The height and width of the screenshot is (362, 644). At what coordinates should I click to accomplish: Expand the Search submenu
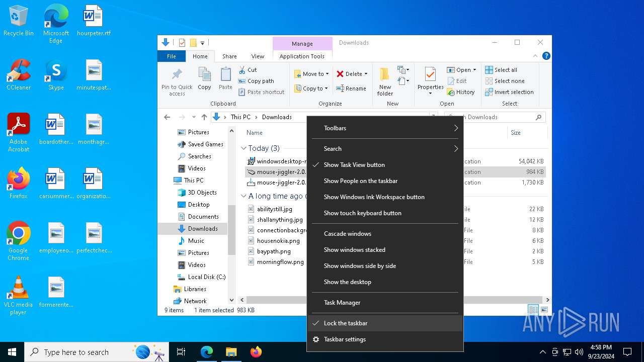(385, 149)
